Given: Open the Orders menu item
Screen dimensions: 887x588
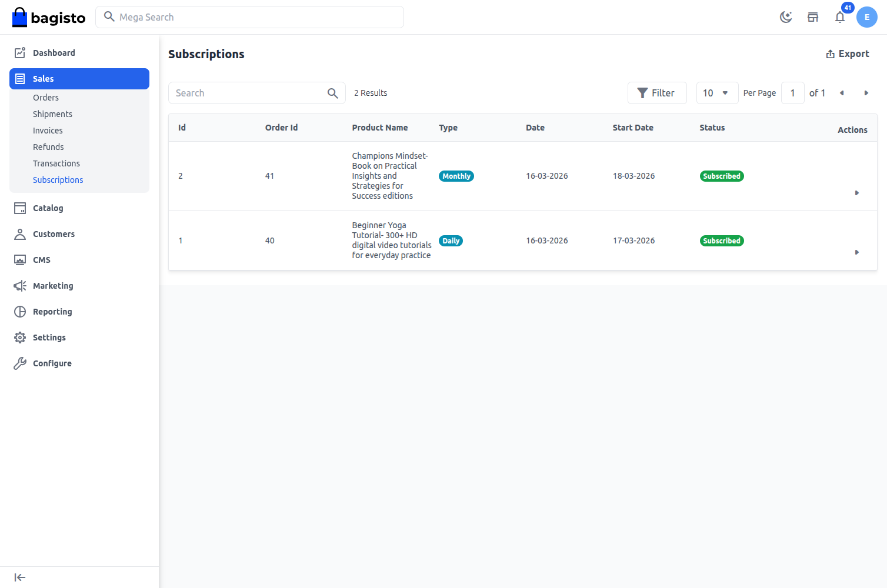Looking at the screenshot, I should tap(46, 97).
